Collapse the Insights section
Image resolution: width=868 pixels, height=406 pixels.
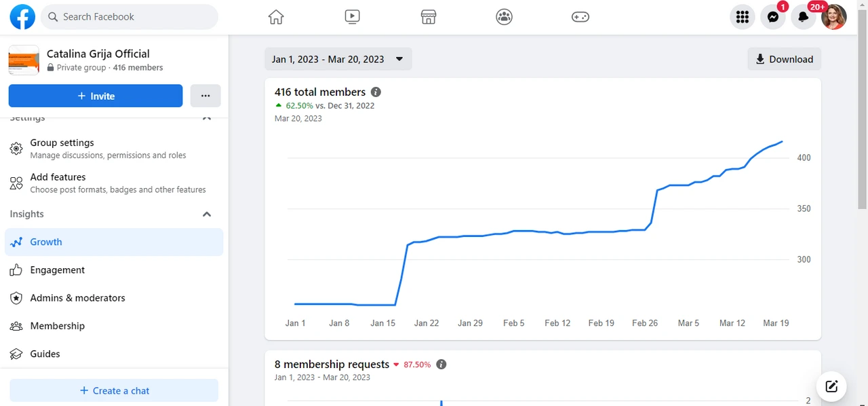(207, 215)
